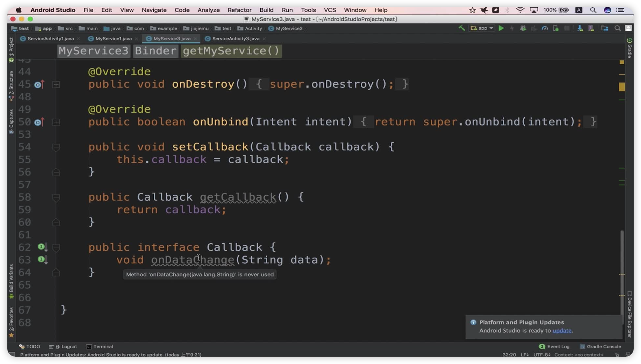Open the Refactor menu
The width and height of the screenshot is (641, 364).
coord(239,10)
